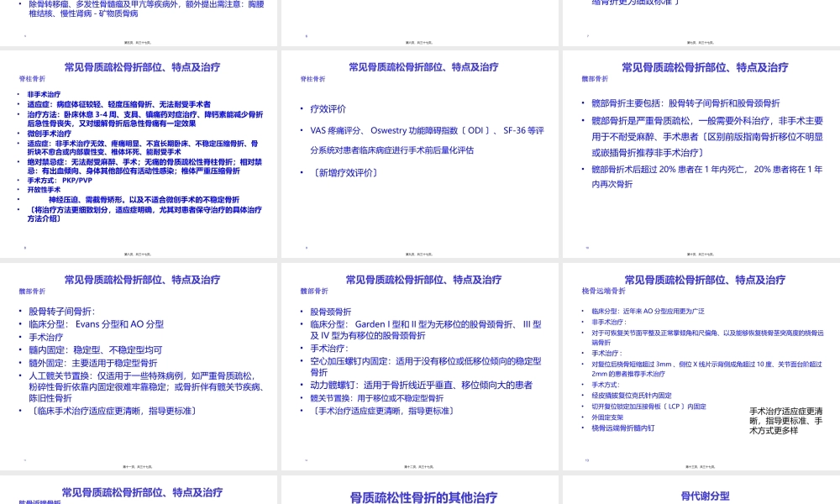Click the 外固定支架 bullet
Image resolution: width=840 pixels, height=504 pixels.
click(607, 417)
